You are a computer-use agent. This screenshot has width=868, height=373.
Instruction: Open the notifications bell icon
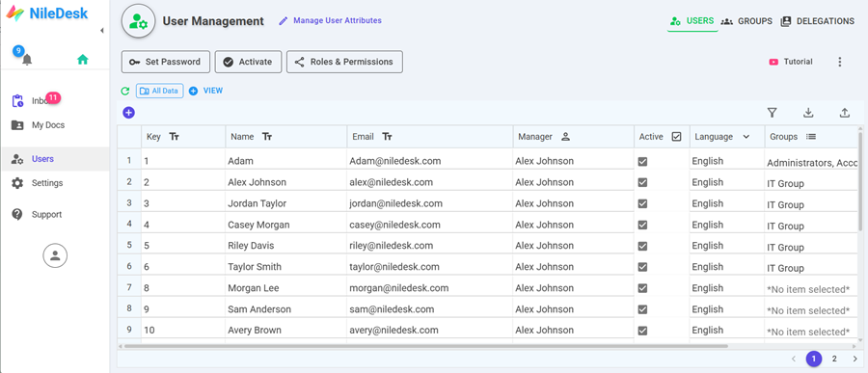tap(27, 60)
